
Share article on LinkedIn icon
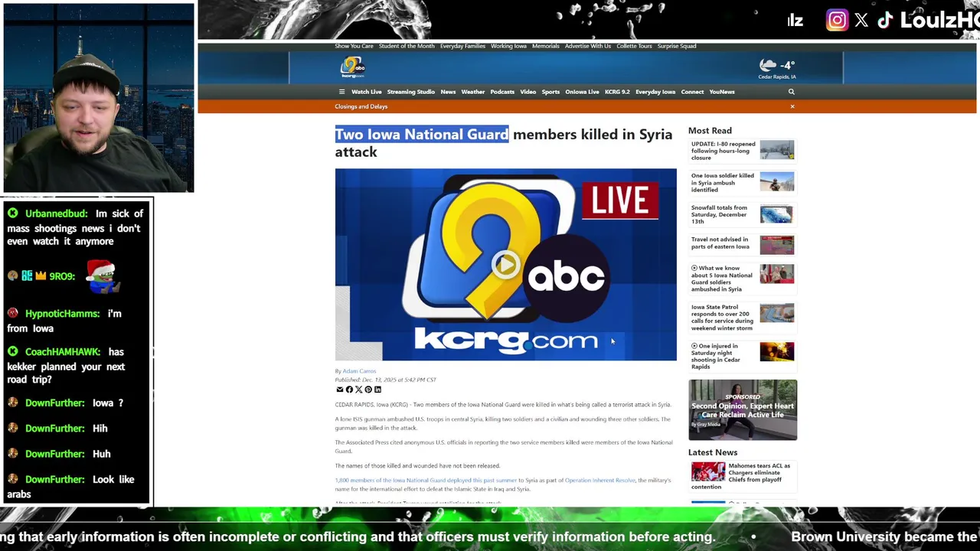377,390
